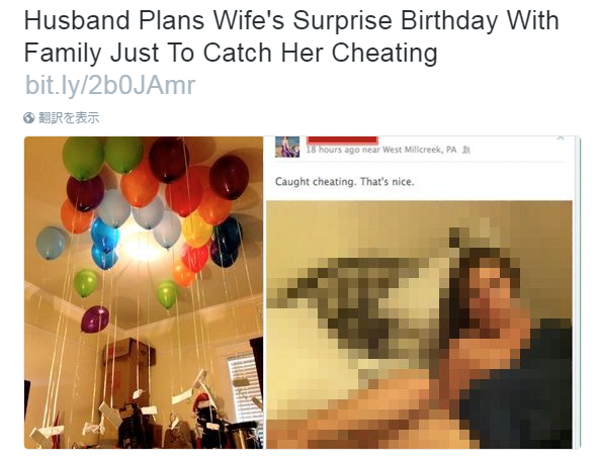Show the tweet translation text link
The image size is (600, 459).
[x=69, y=118]
